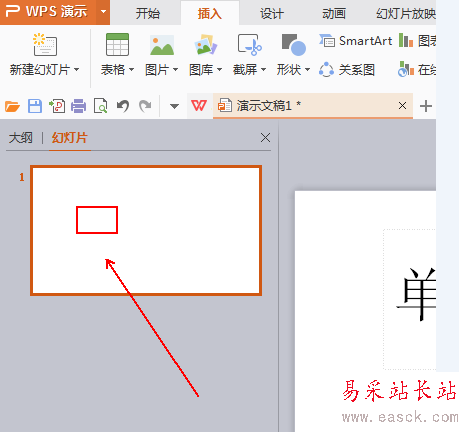Click the save floppy disk icon

[x=35, y=106]
